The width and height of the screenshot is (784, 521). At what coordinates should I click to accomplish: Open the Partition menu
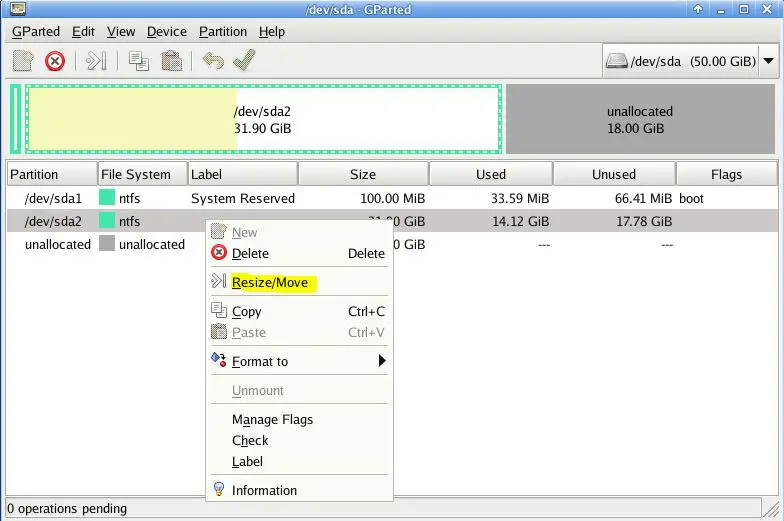click(x=222, y=32)
